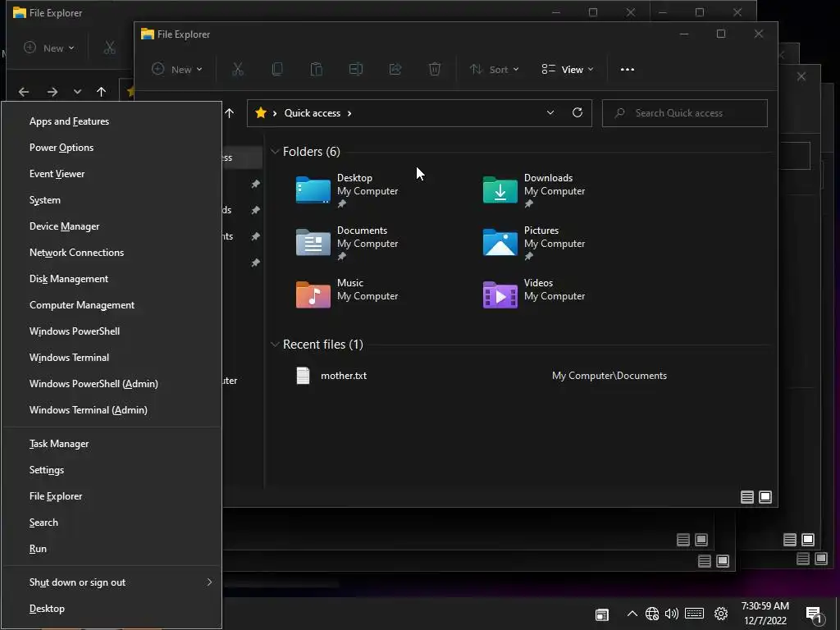Open Network Connections from the menu
The width and height of the screenshot is (840, 630).
112,253
